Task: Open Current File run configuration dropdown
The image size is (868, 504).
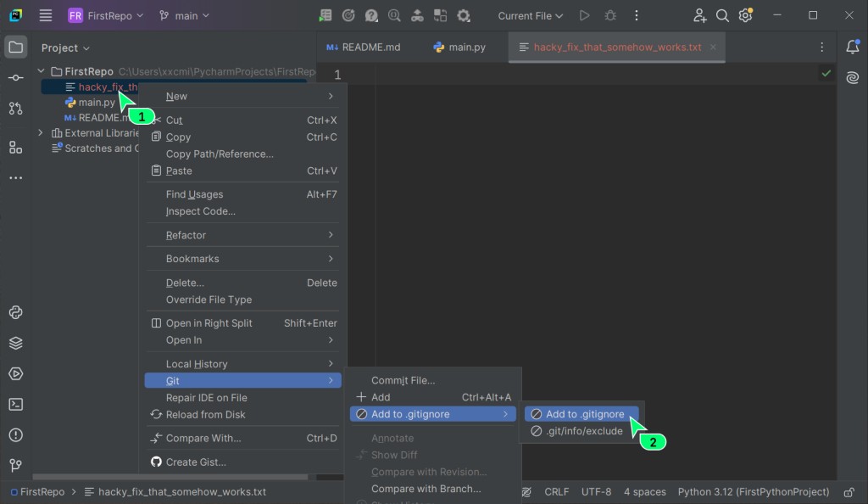Action: [530, 15]
